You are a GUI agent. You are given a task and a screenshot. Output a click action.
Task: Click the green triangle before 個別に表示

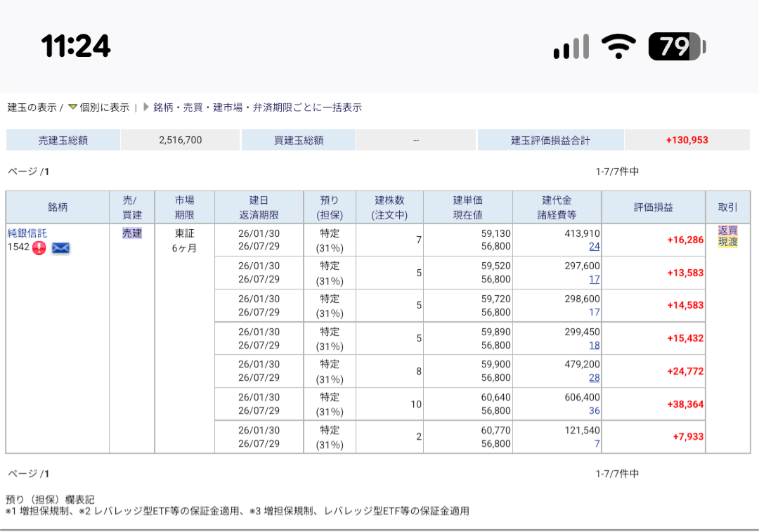72,108
